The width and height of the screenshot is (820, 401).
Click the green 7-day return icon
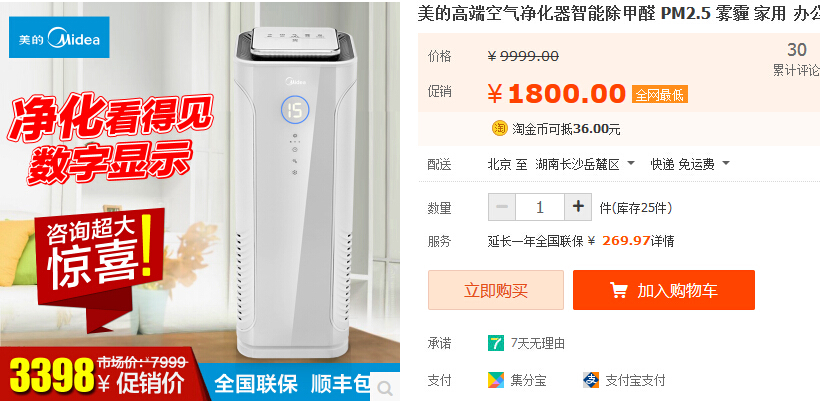click(496, 343)
